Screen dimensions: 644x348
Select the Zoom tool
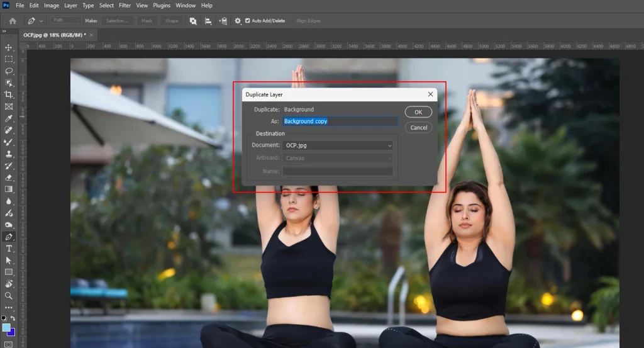[9, 296]
